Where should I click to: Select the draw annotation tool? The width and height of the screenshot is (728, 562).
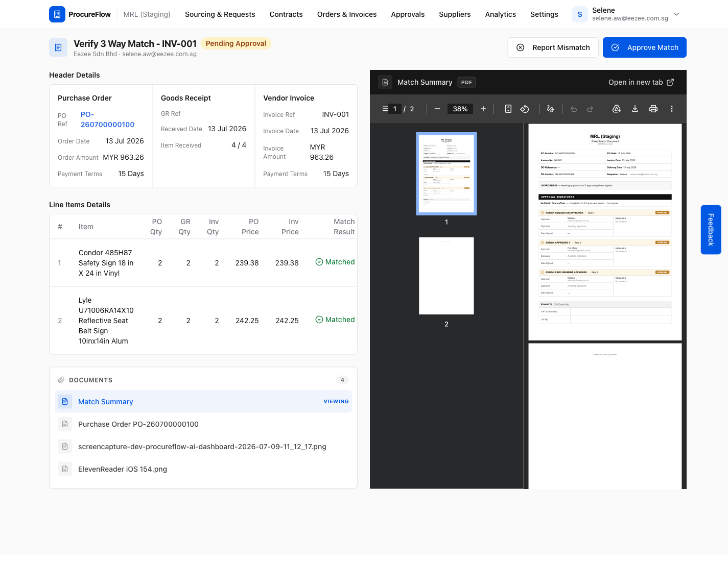550,109
